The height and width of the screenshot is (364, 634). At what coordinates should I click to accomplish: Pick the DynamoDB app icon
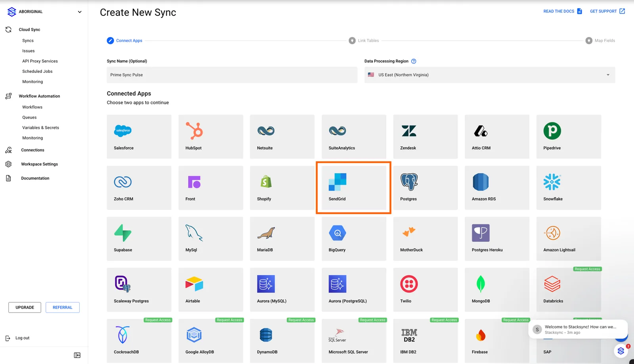[x=266, y=335]
